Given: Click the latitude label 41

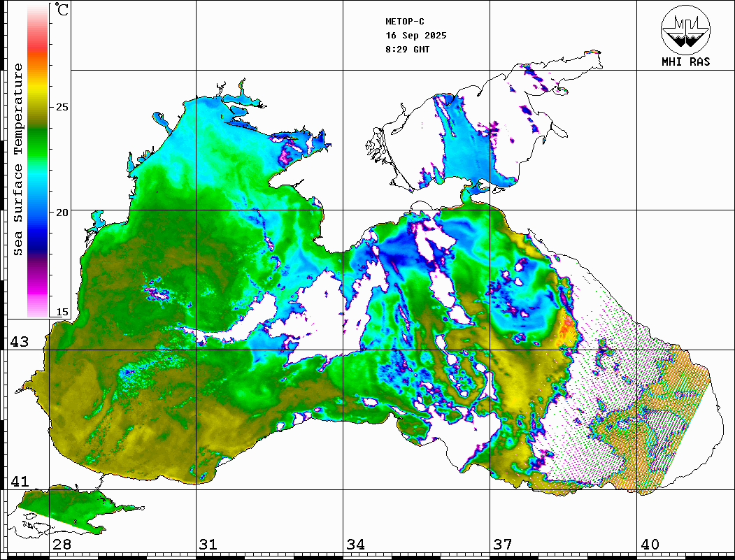Looking at the screenshot, I should click(19, 482).
